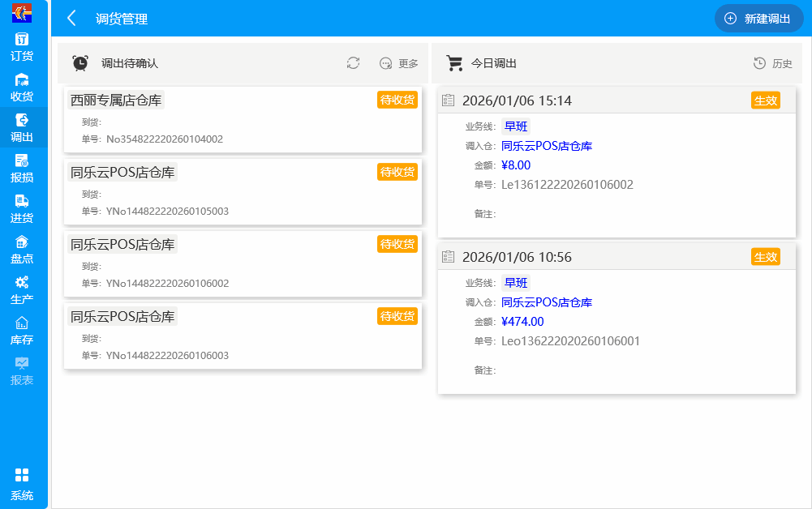Click the 调货管理 page title
This screenshot has height=509, width=812.
click(122, 19)
